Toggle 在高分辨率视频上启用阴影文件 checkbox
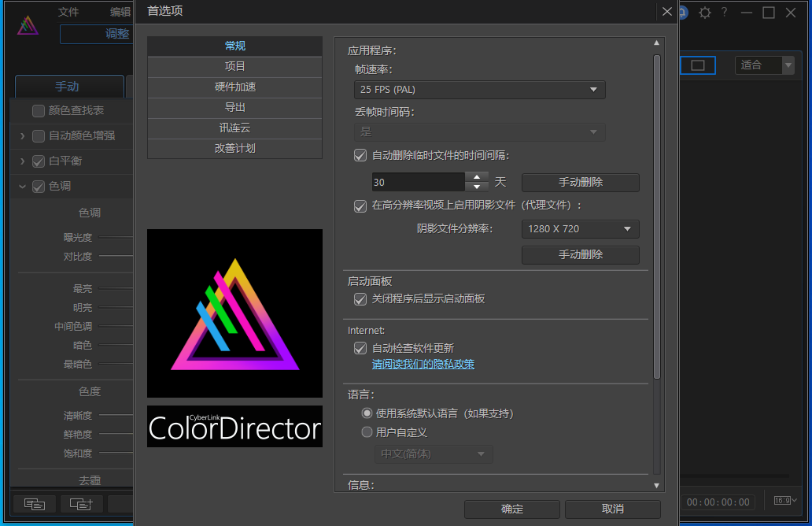Viewport: 812px width, 526px height. (x=360, y=206)
